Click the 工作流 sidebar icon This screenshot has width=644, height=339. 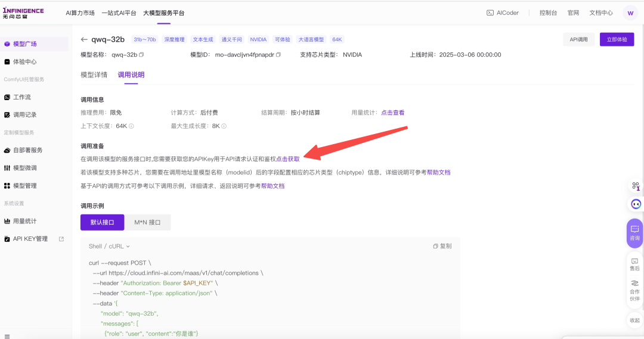click(7, 97)
